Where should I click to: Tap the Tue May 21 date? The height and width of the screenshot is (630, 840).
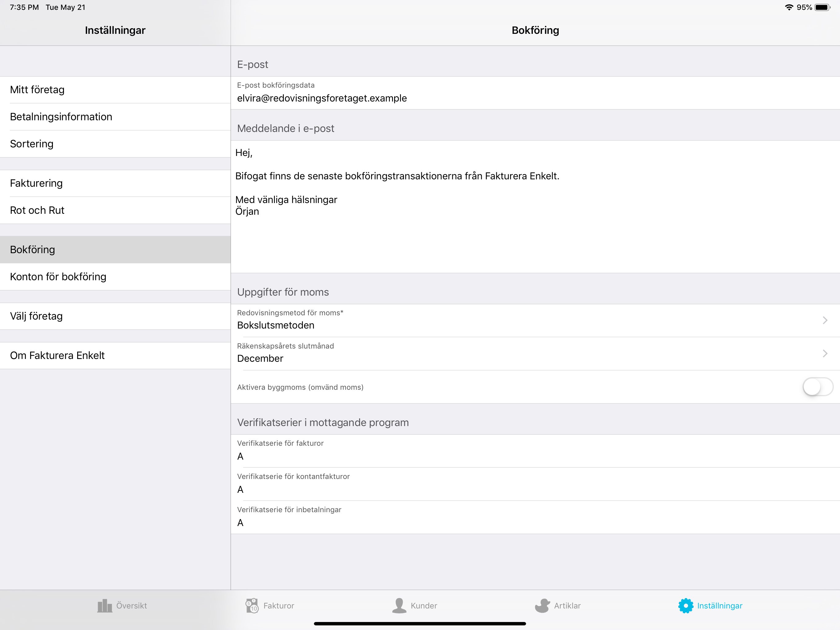[x=65, y=7]
